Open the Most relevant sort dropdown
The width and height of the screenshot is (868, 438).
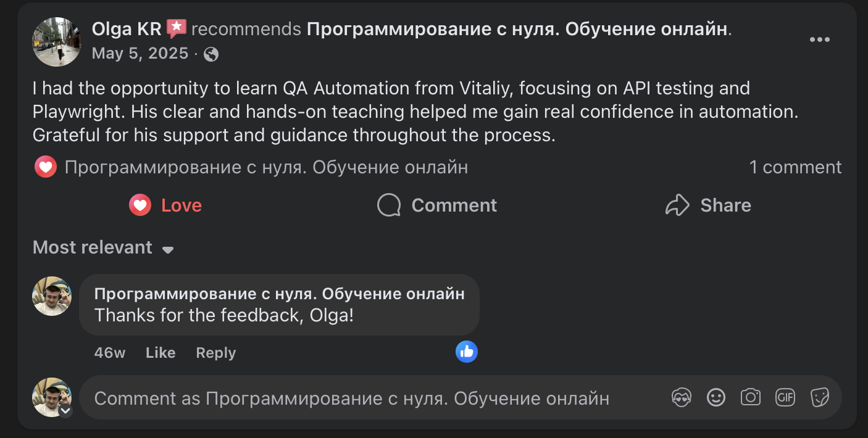103,247
